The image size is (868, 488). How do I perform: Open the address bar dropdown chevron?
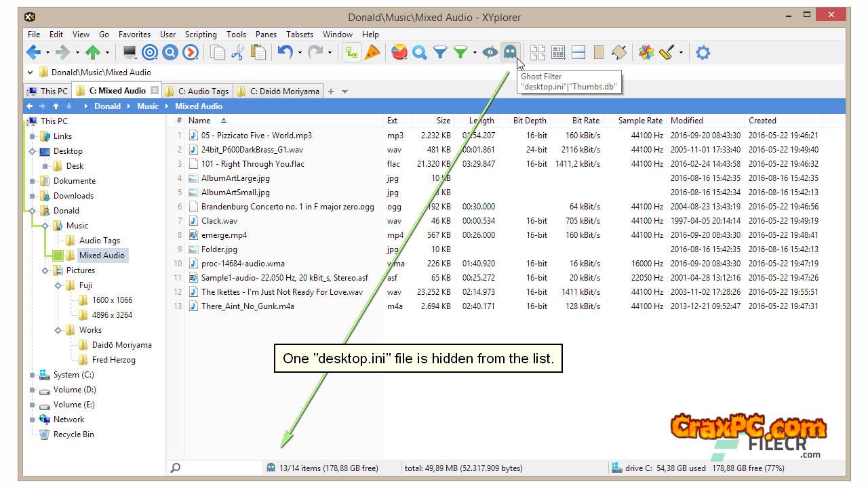point(31,73)
